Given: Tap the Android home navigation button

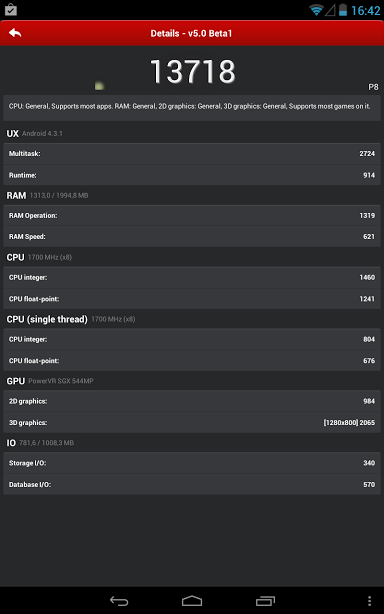Looking at the screenshot, I should 192,601.
